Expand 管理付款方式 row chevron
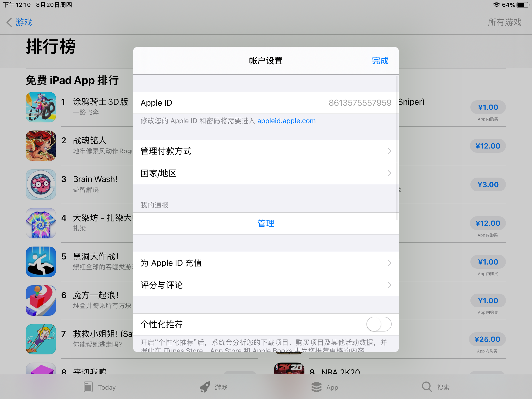The height and width of the screenshot is (399, 532). coord(389,151)
